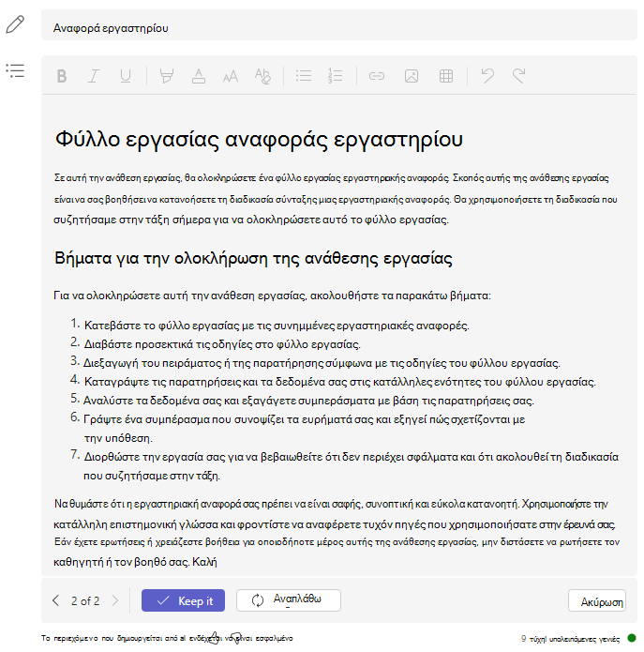Open the font size tool

click(231, 77)
